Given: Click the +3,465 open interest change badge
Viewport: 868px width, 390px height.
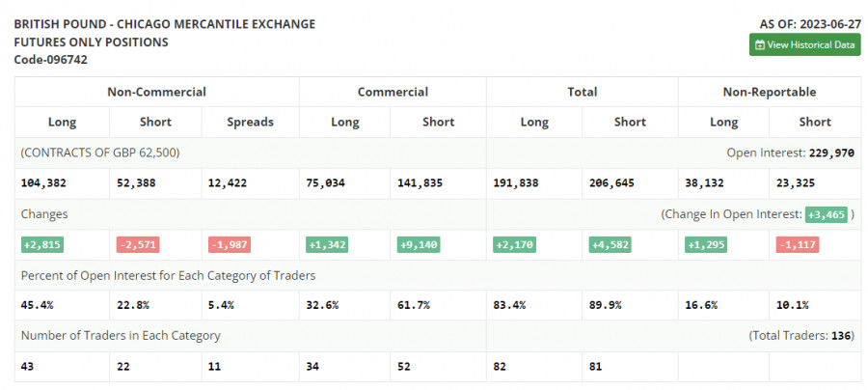Looking at the screenshot, I should tap(827, 214).
